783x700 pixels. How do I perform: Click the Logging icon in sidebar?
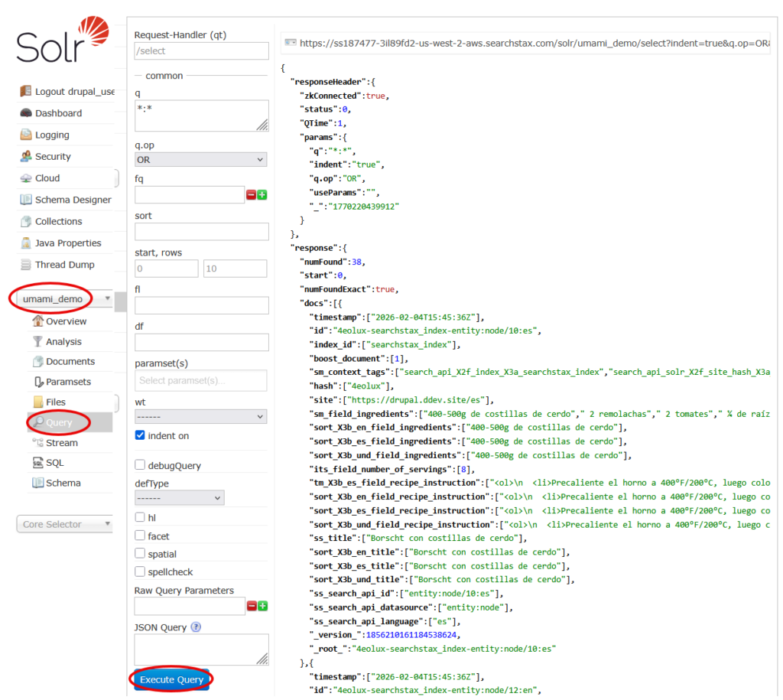pos(26,135)
